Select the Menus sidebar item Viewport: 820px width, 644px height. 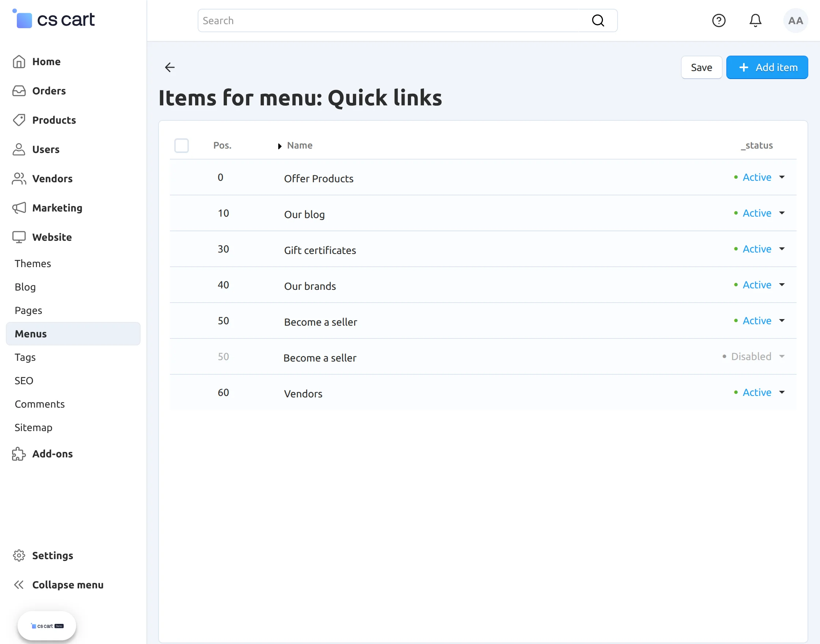[x=73, y=334]
